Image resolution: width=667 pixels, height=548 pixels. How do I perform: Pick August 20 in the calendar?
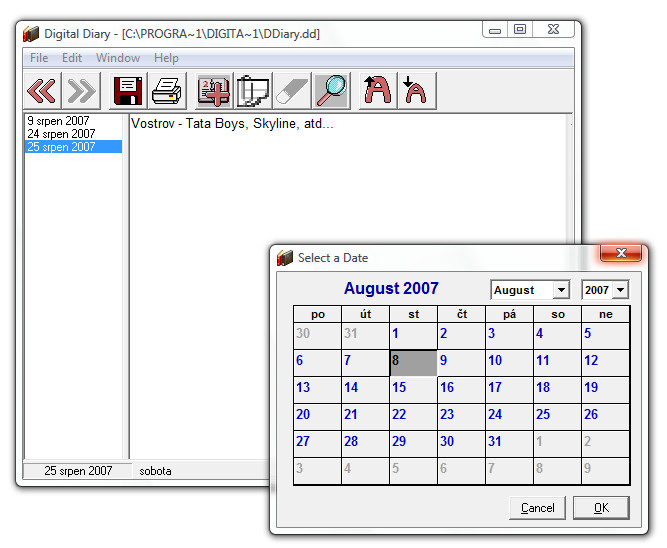pos(317,417)
